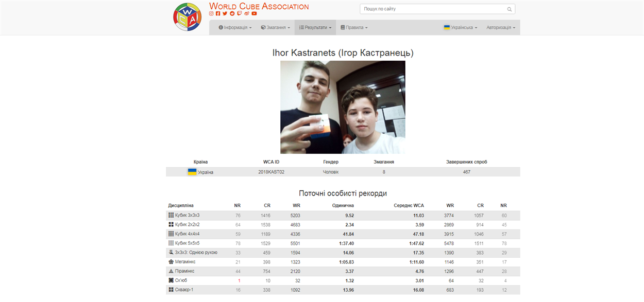Open the WCA Weibo icon
The width and height of the screenshot is (644, 302).
pyautogui.click(x=247, y=13)
